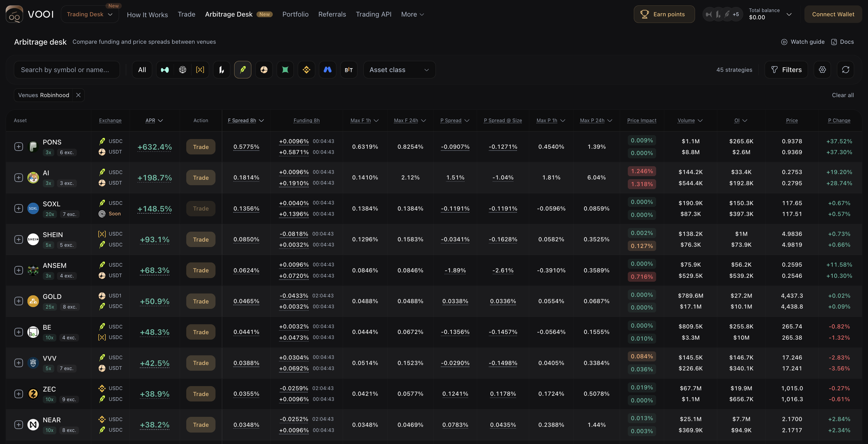Click the Trade button for PONS
The width and height of the screenshot is (868, 444).
click(x=201, y=147)
